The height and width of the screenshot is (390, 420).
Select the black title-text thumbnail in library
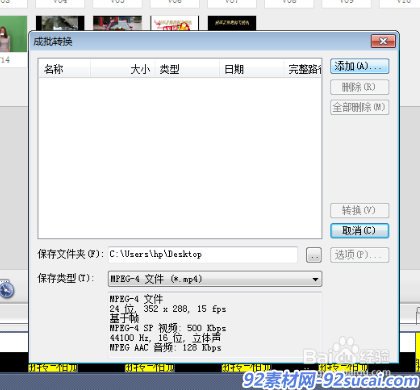[x=232, y=23]
